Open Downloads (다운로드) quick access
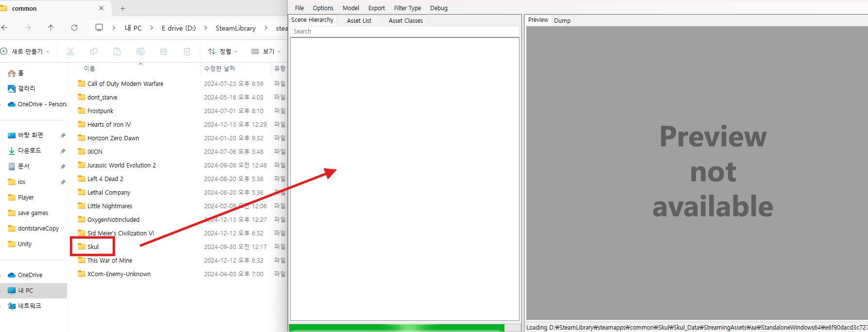The image size is (868, 332). pyautogui.click(x=25, y=151)
